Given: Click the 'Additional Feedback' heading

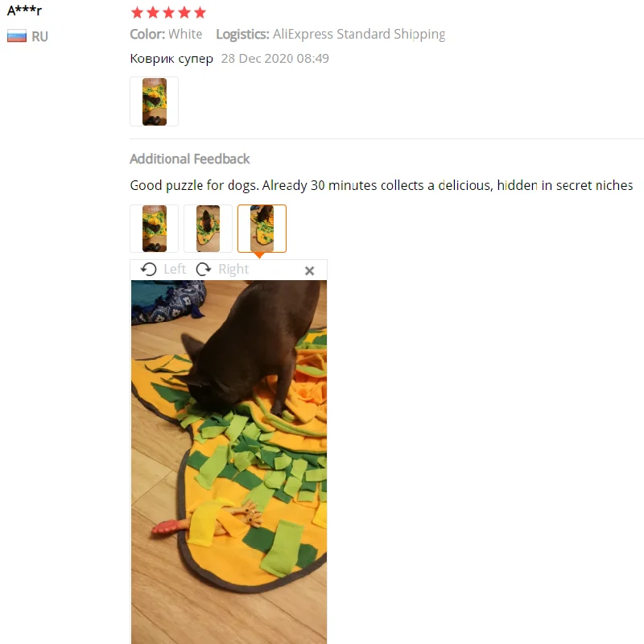Looking at the screenshot, I should [190, 159].
